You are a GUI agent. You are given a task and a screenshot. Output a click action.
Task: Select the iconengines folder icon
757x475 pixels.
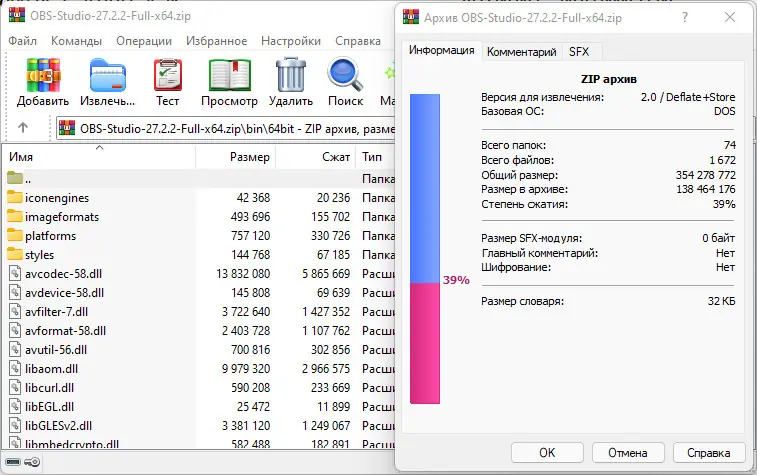coord(15,197)
